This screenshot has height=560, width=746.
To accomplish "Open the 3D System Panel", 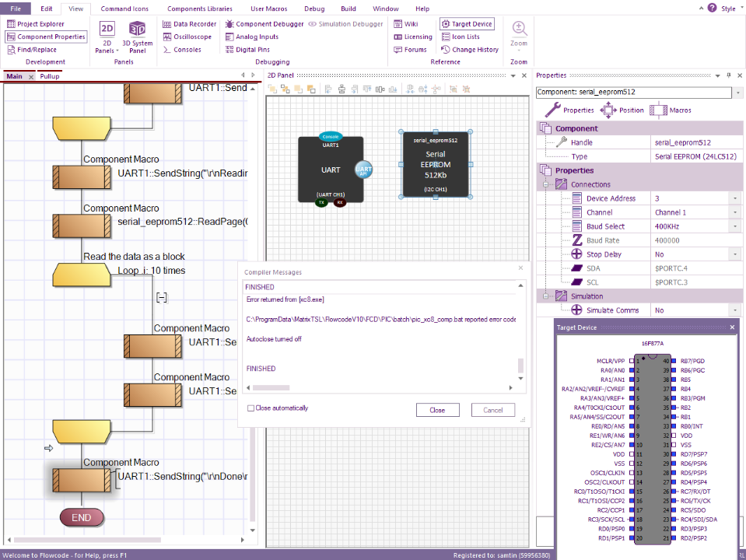I will (x=138, y=37).
